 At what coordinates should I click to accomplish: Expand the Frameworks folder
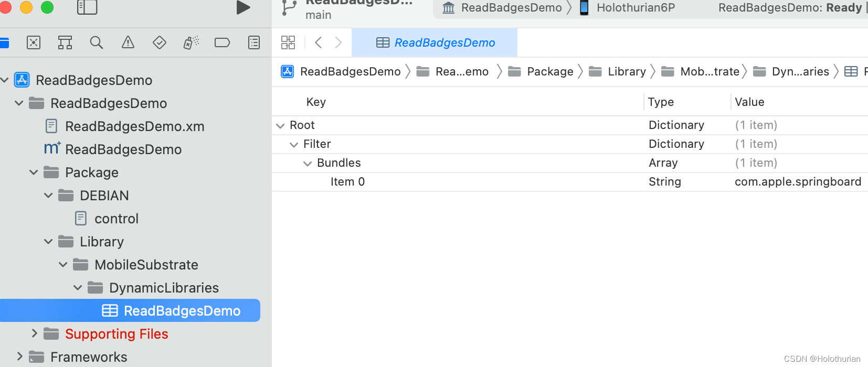[19, 357]
